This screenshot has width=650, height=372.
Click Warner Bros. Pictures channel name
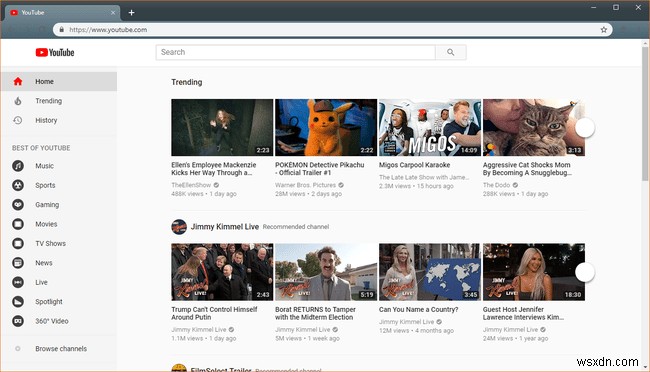306,185
